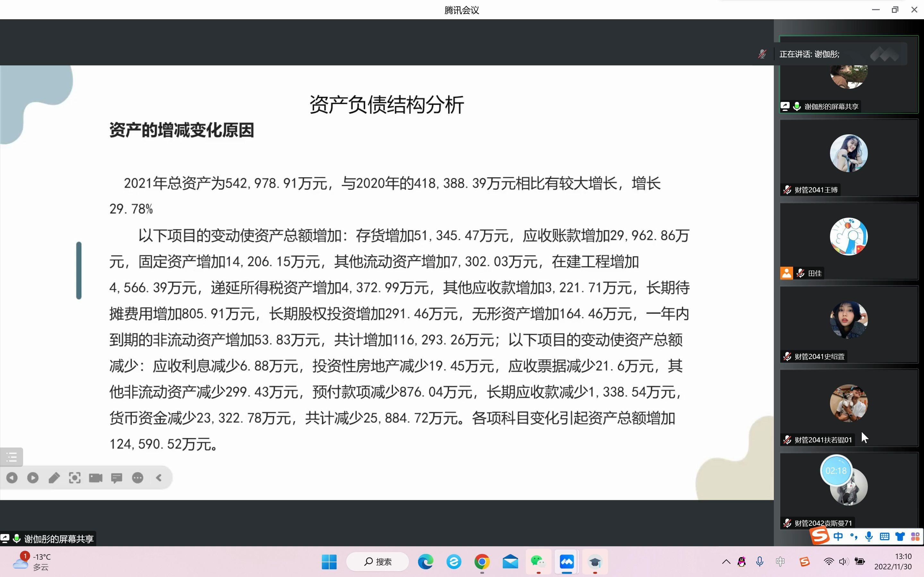Expand hidden system tray icons
Image resolution: width=924 pixels, height=577 pixels.
[726, 561]
